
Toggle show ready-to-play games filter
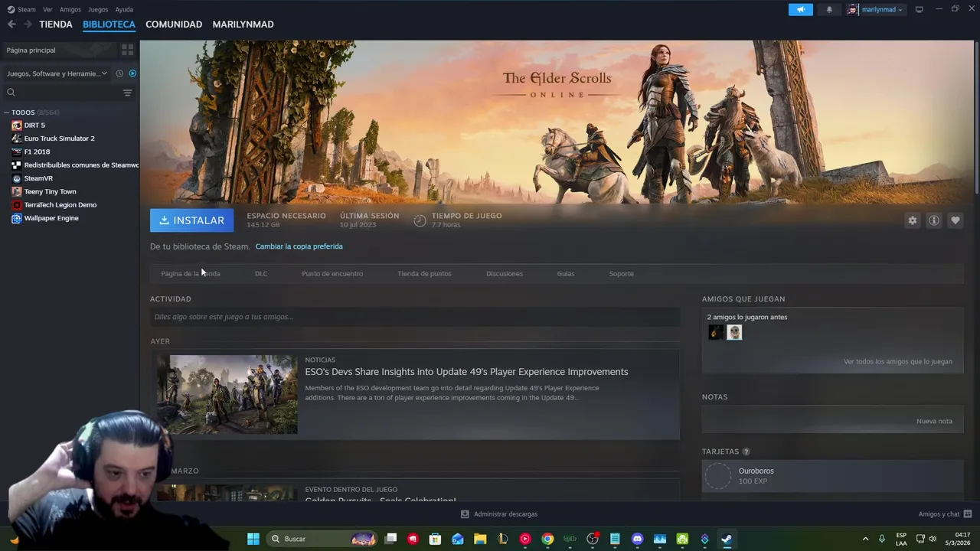132,73
